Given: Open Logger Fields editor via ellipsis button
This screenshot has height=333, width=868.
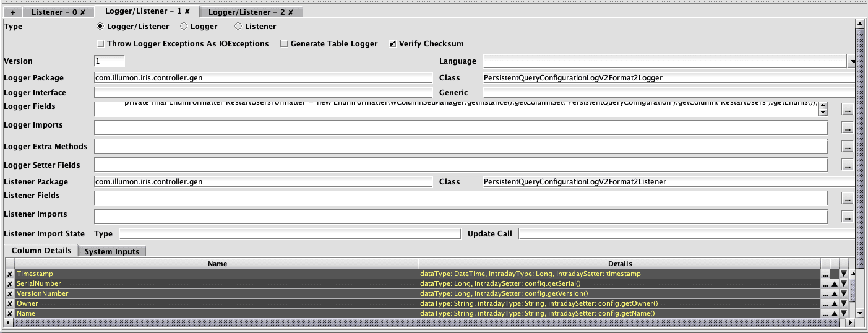Looking at the screenshot, I should (x=847, y=110).
